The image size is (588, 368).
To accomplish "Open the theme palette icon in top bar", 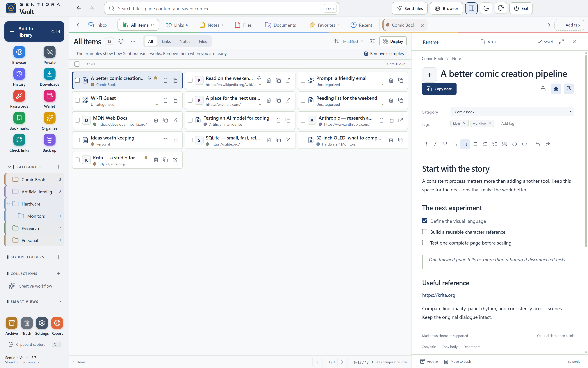I will click(501, 8).
